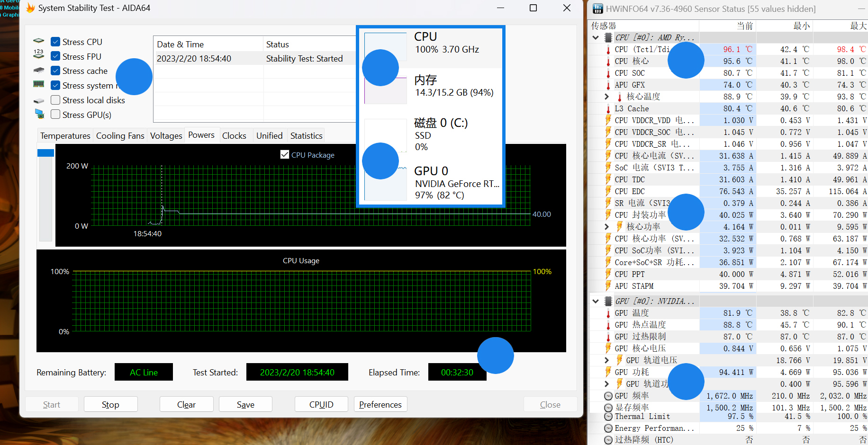Click the Clear button
This screenshot has height=445, width=868.
(187, 404)
